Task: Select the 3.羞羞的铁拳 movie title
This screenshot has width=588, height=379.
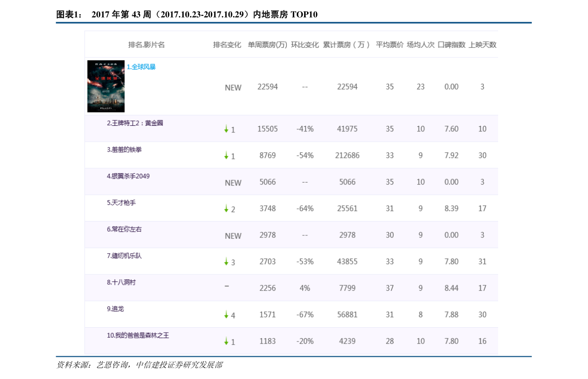Action: click(124, 150)
